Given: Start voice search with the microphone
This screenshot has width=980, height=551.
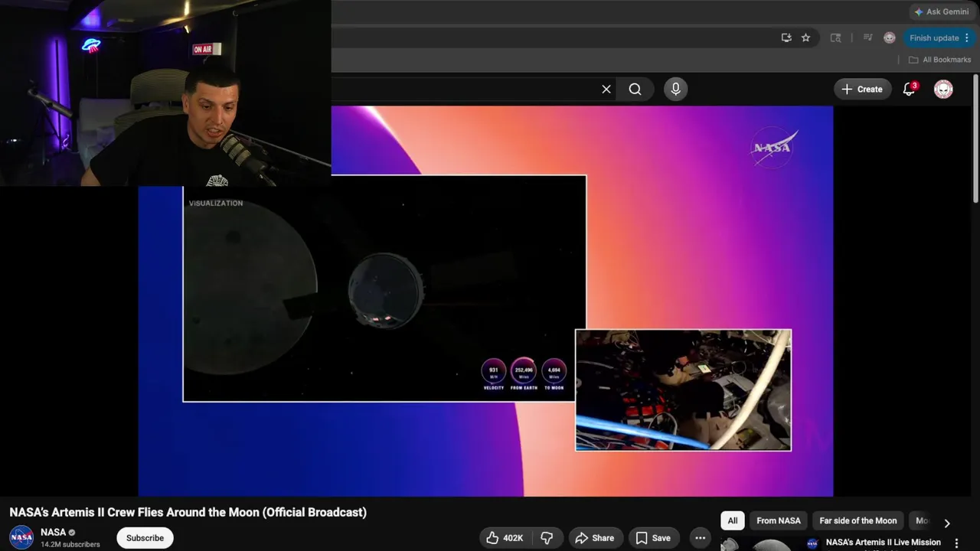Looking at the screenshot, I should (675, 89).
